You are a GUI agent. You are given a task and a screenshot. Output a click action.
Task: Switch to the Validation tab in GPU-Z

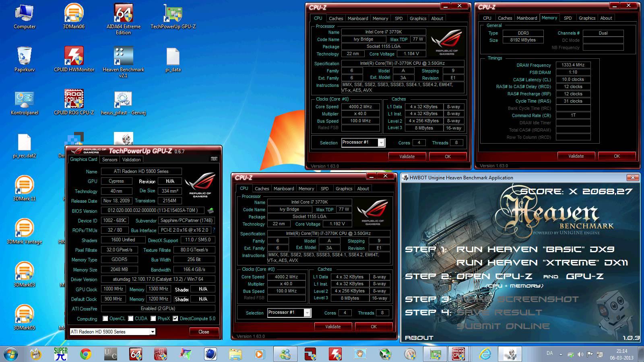(x=132, y=160)
